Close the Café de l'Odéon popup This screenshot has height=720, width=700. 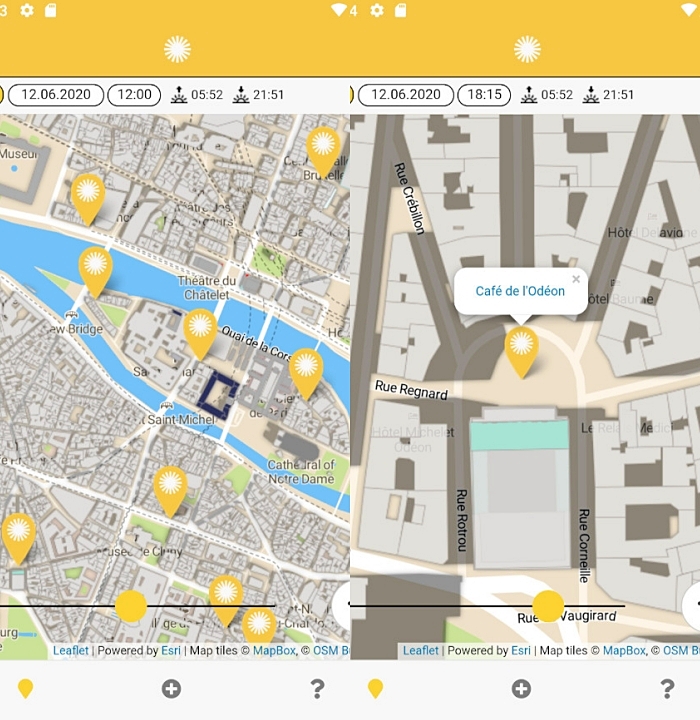(x=576, y=280)
